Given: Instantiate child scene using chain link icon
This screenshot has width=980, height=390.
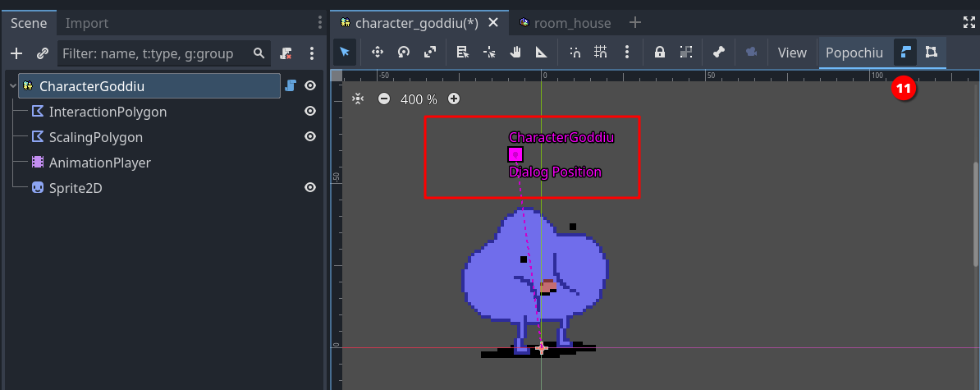Looking at the screenshot, I should [x=42, y=53].
